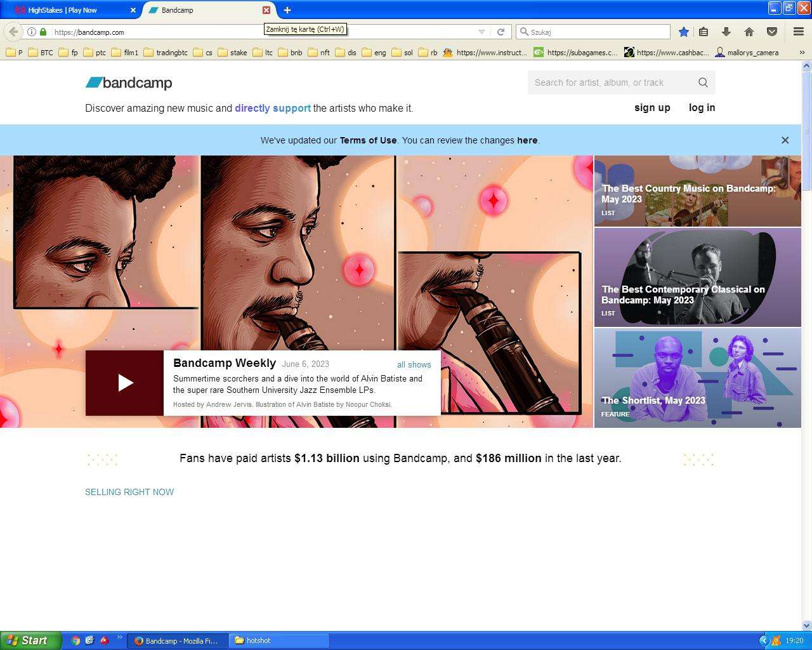Click the magnifier search icon on Bandcamp
Image resolution: width=812 pixels, height=650 pixels.
pyautogui.click(x=703, y=83)
